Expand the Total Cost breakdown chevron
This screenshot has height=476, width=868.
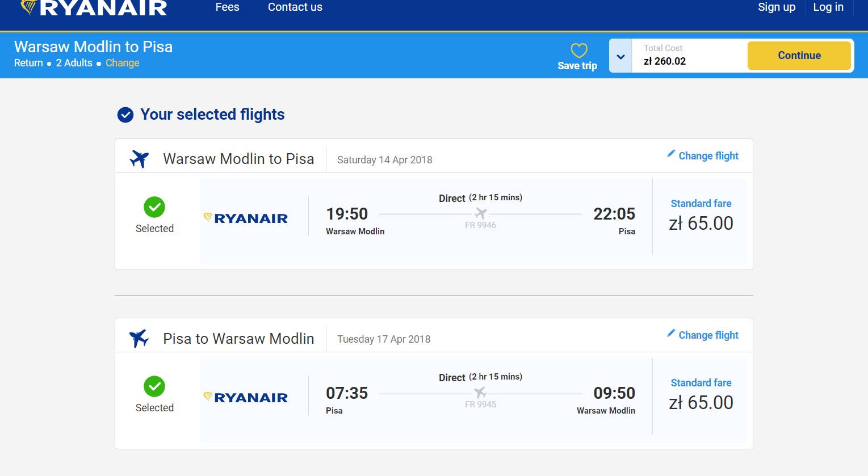click(620, 56)
